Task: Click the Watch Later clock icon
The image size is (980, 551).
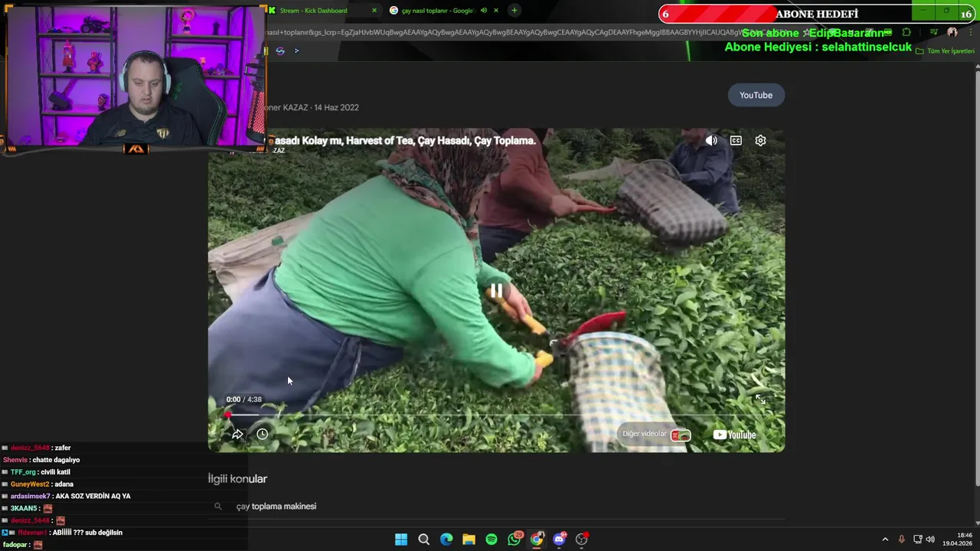Action: coord(262,434)
